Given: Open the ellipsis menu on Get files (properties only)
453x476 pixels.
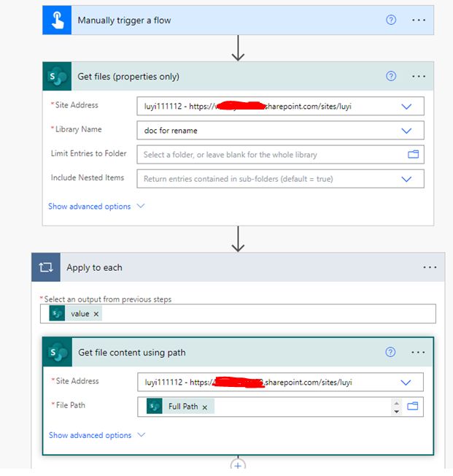Looking at the screenshot, I should (x=419, y=76).
